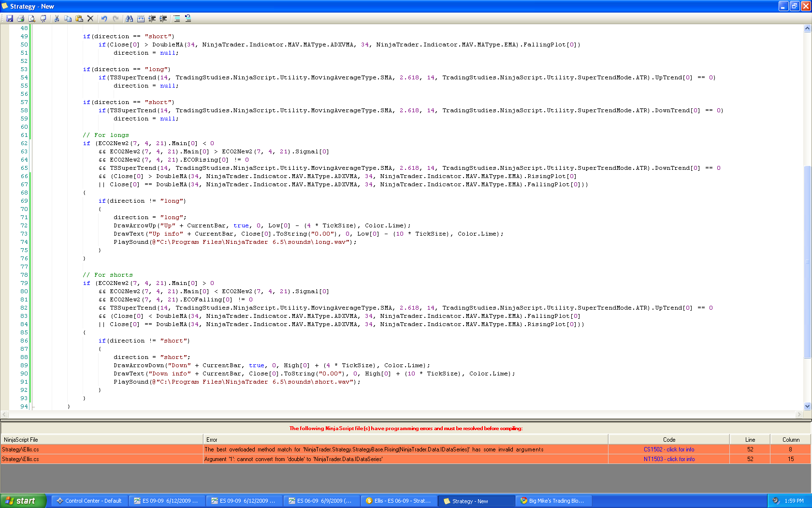Select the overloaded method match error row

406,449
